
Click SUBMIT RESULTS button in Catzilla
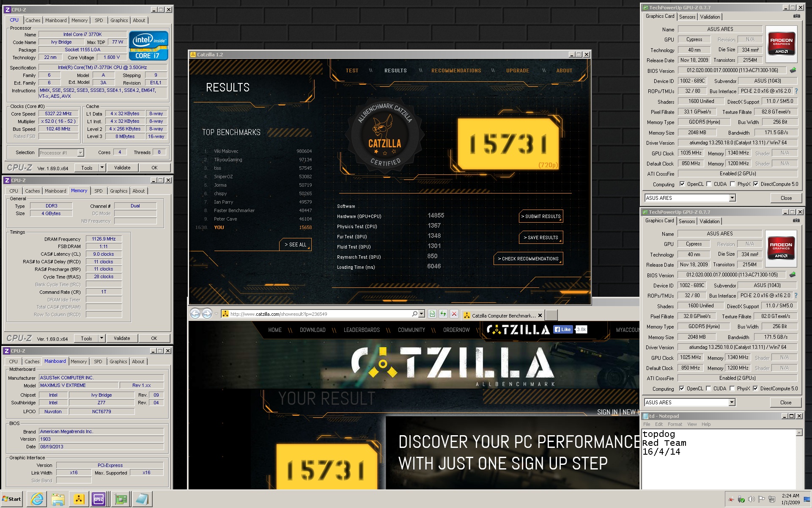(x=541, y=216)
